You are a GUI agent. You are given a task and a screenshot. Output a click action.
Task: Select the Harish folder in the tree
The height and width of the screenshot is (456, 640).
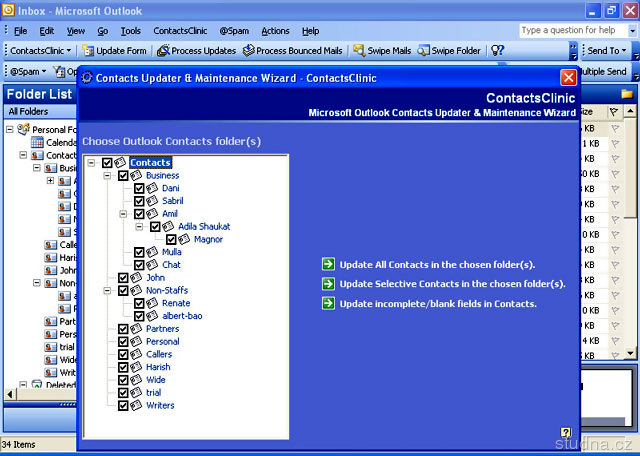click(160, 367)
